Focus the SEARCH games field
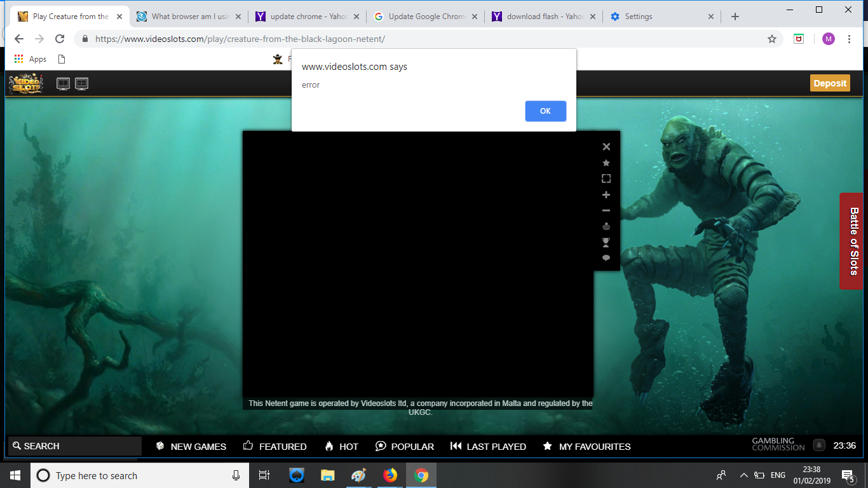Image resolution: width=868 pixels, height=488 pixels. (x=75, y=446)
